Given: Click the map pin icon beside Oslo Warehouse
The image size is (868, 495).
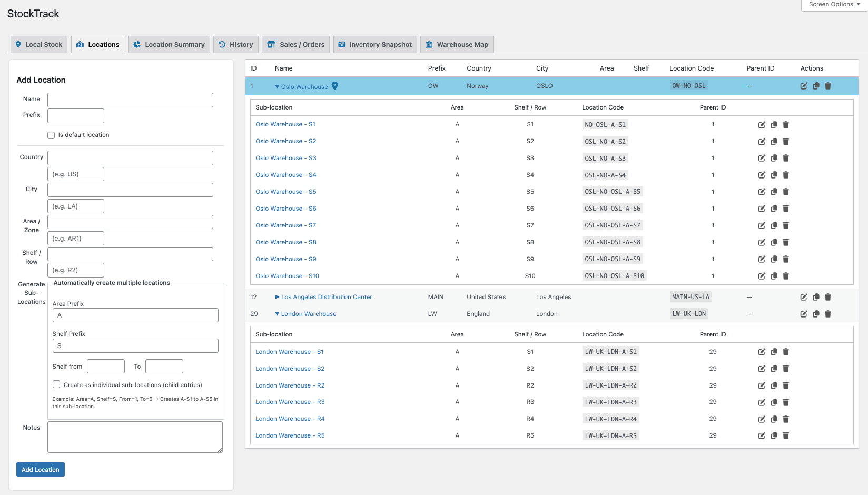Looking at the screenshot, I should tap(334, 86).
